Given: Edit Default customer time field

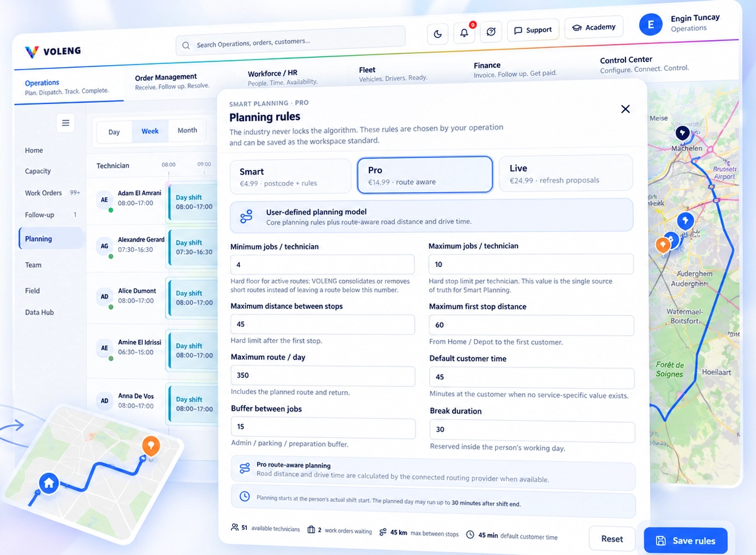Looking at the screenshot, I should tap(532, 378).
